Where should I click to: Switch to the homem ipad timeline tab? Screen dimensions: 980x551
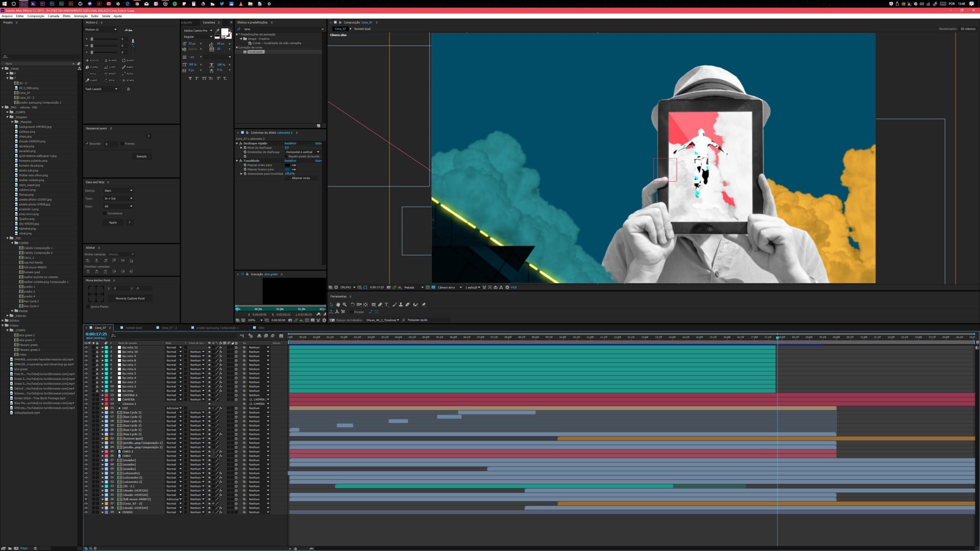133,328
